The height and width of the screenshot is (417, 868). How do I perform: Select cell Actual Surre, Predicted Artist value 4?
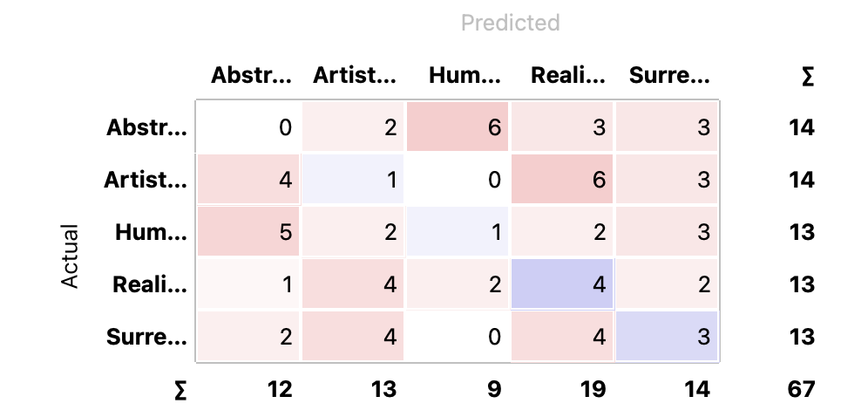(x=353, y=336)
